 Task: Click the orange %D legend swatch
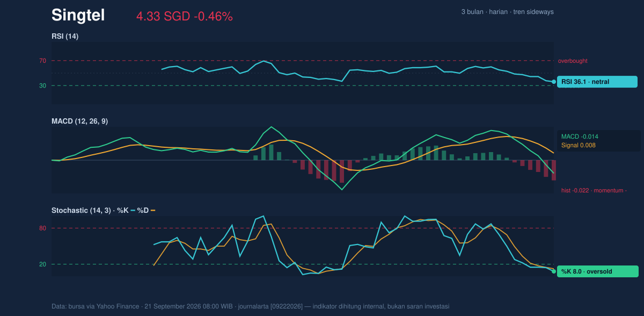coord(153,211)
